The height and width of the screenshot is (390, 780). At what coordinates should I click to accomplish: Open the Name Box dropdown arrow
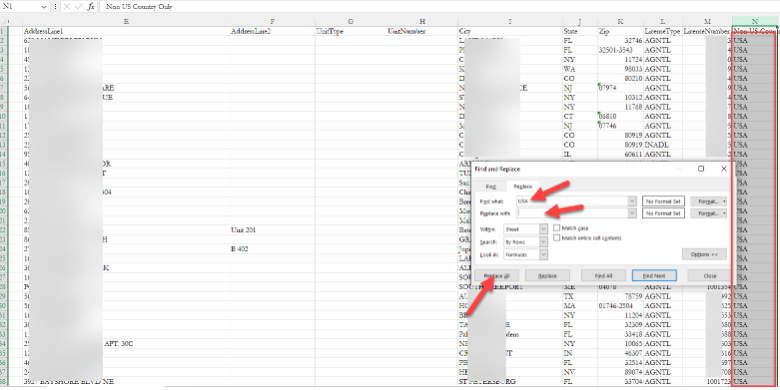[x=43, y=7]
